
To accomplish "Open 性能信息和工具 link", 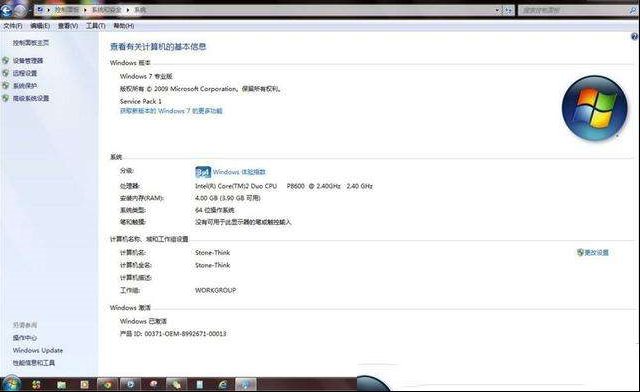I will (34, 363).
